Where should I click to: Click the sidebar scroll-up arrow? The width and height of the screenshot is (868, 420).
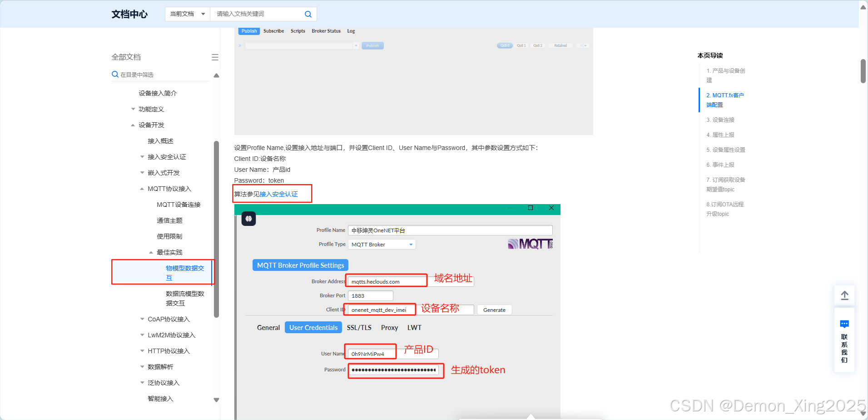click(x=216, y=75)
